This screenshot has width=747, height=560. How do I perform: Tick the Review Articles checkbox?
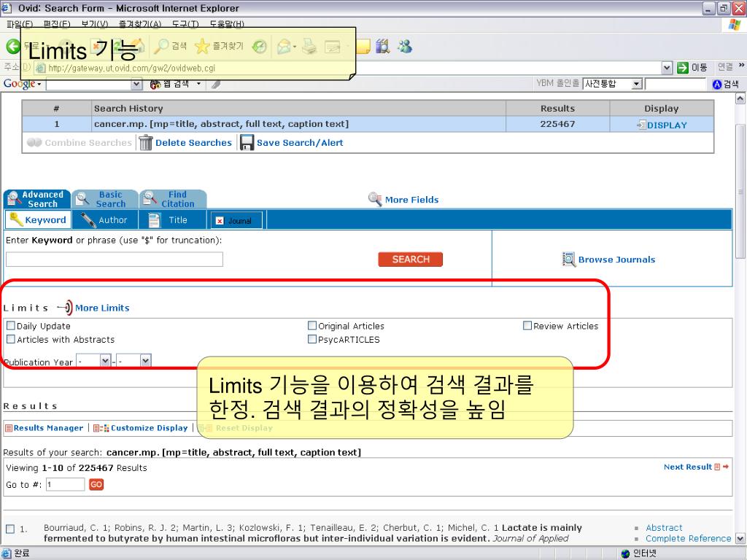pyautogui.click(x=527, y=326)
